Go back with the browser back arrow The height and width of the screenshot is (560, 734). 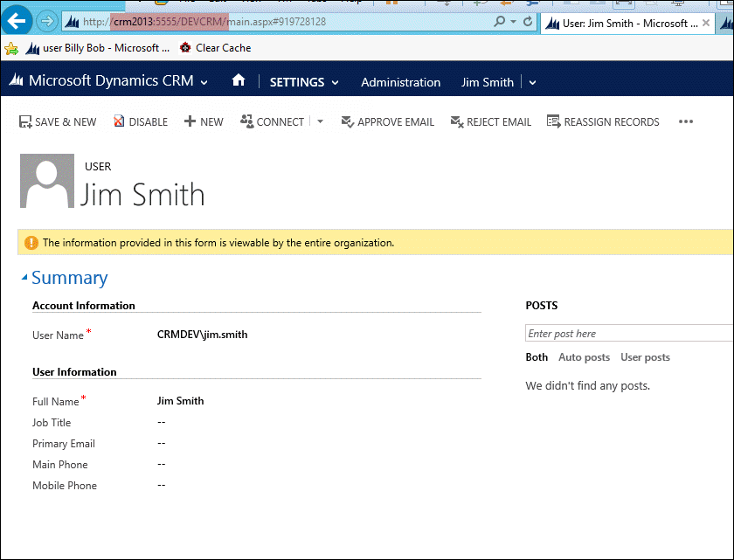[x=17, y=21]
